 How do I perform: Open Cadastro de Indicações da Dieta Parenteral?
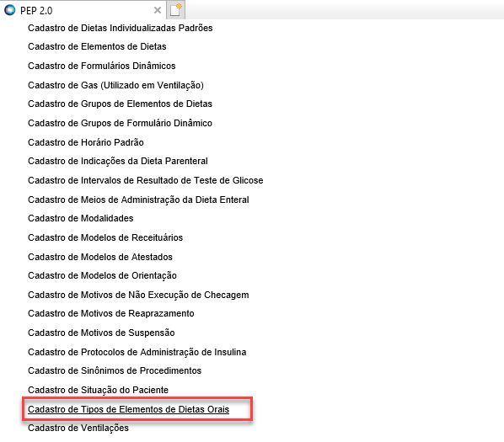pos(118,161)
